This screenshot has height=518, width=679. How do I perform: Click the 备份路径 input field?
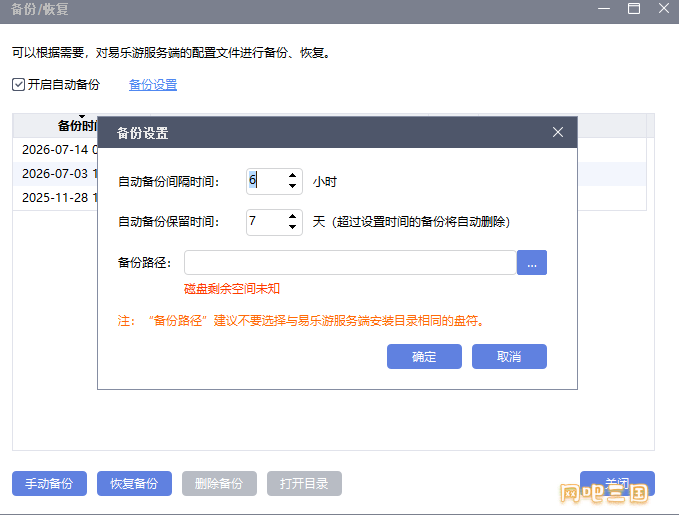tap(350, 262)
